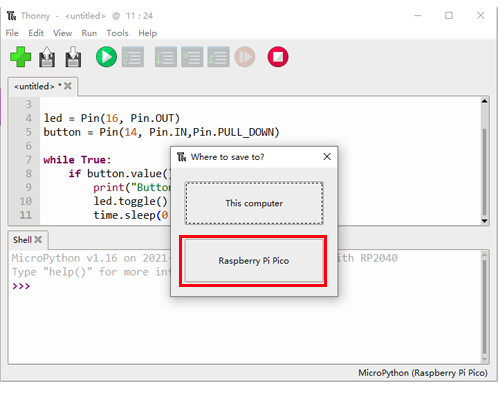Click the Shell scrollbar up arrow

click(x=485, y=255)
